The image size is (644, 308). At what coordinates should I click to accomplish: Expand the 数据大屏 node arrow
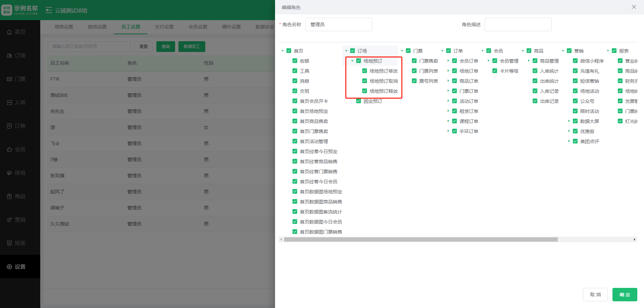(x=569, y=121)
